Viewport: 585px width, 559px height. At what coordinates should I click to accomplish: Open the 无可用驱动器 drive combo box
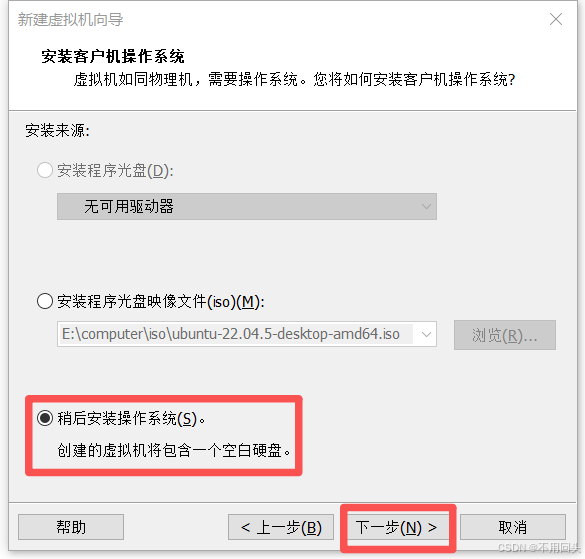click(x=247, y=206)
